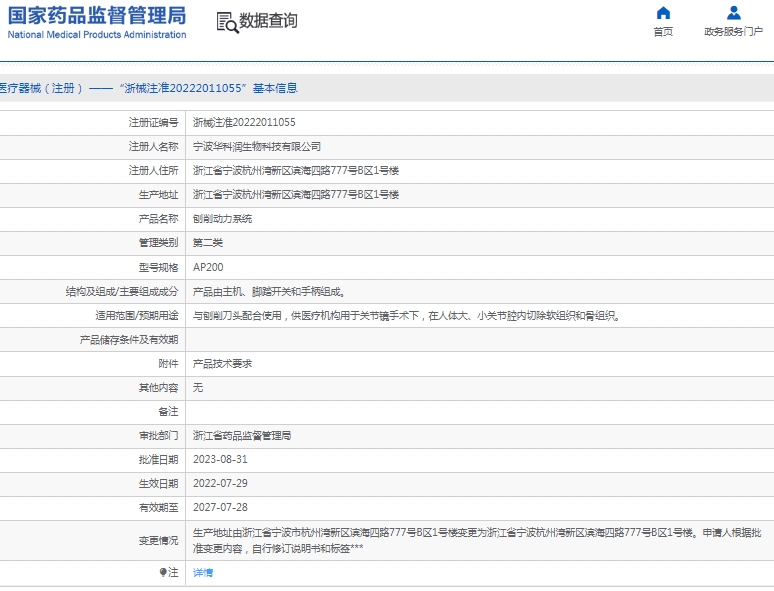
Task: Click product name 刨削动力系统
Action: tap(222, 219)
